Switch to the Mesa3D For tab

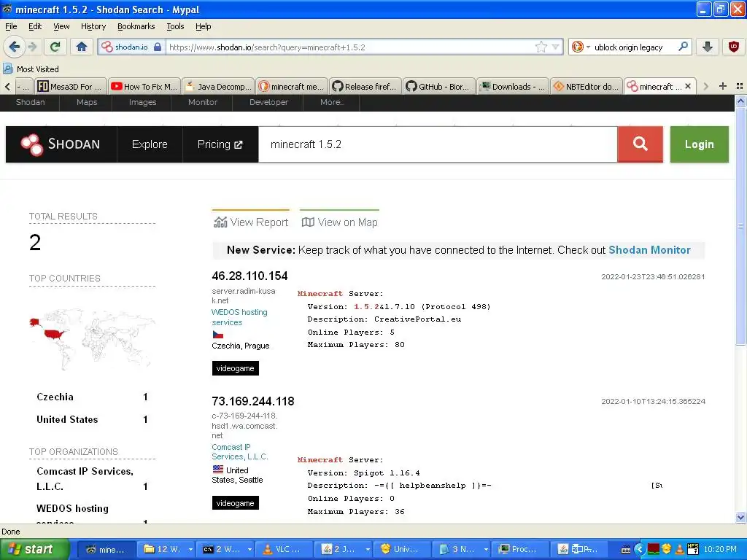click(x=70, y=87)
